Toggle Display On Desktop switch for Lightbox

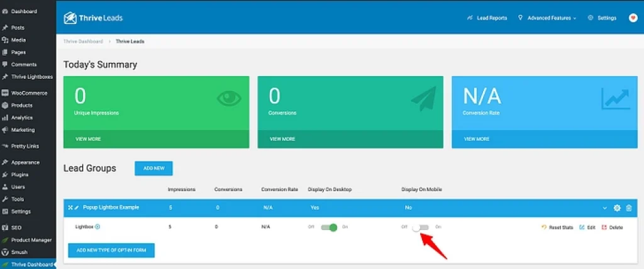click(x=328, y=228)
